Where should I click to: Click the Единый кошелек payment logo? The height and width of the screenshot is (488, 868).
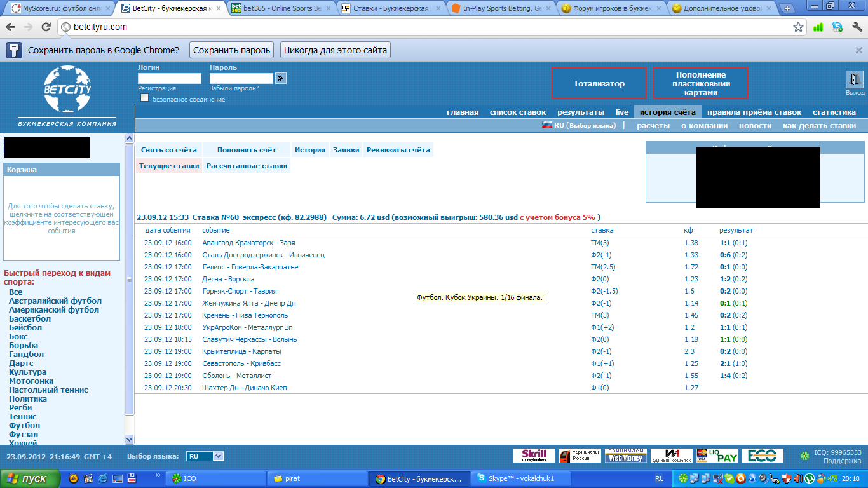[x=672, y=456]
